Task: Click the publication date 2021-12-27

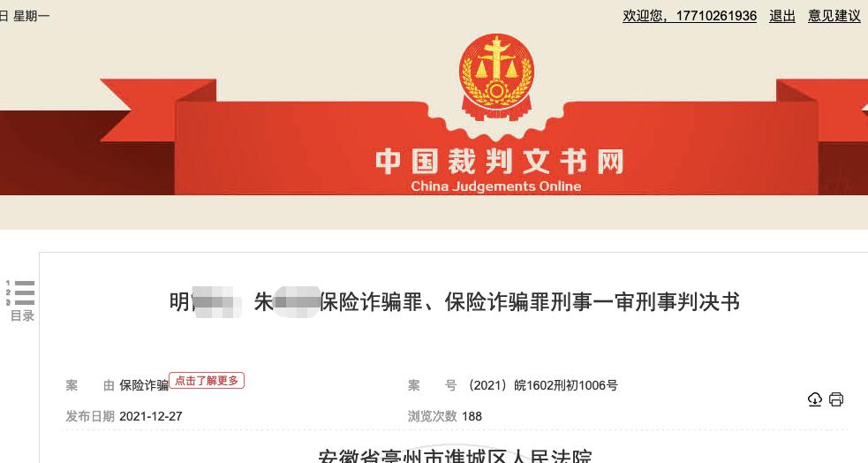Action: pos(151,416)
